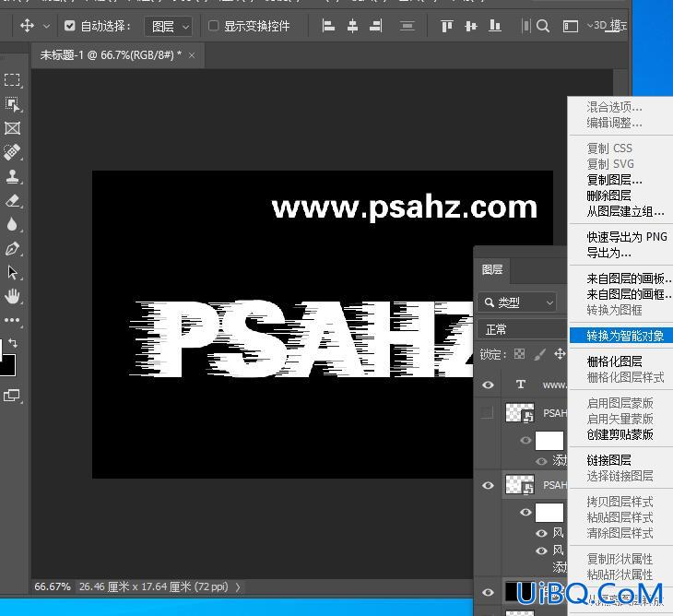Click the Align left edges icon
This screenshot has height=616, width=673.
pos(328,26)
